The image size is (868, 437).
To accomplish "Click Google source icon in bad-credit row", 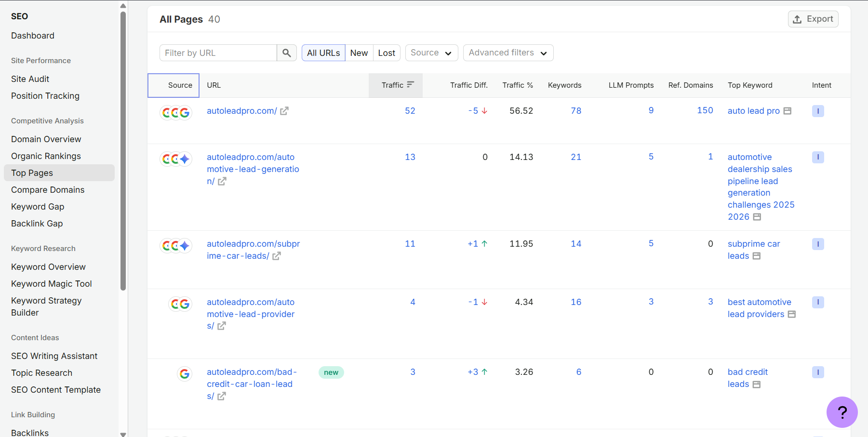I will pos(185,374).
